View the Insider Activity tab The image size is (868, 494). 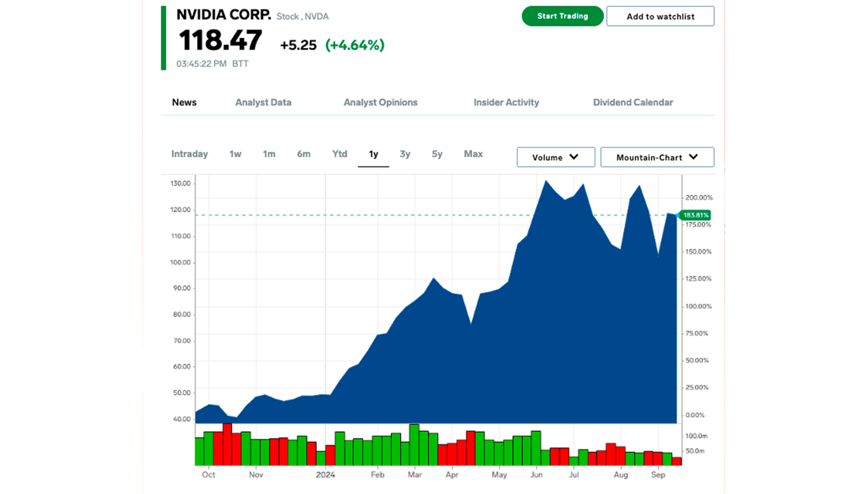(x=506, y=103)
